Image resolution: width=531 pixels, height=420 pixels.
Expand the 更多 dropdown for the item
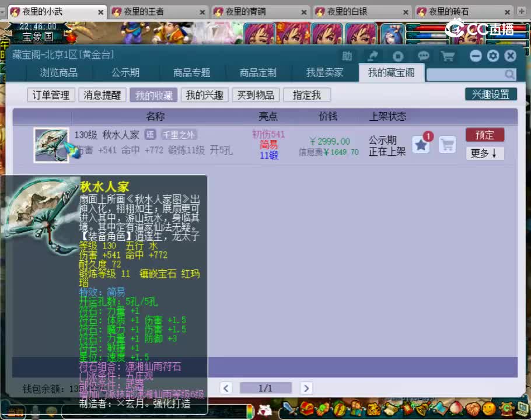(x=485, y=153)
